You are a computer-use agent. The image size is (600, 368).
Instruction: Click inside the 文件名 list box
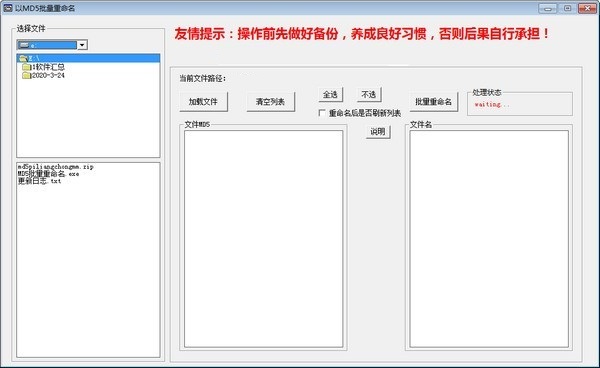[489, 239]
